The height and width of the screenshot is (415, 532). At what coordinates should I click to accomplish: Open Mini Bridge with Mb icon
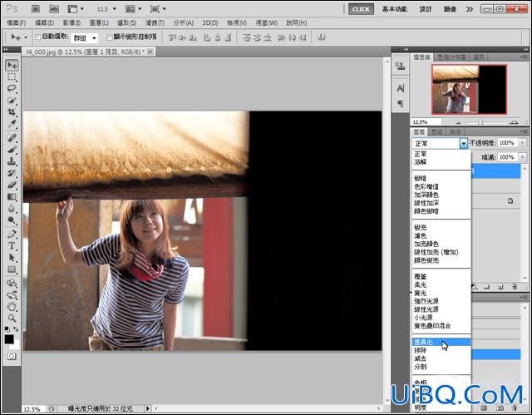point(53,9)
